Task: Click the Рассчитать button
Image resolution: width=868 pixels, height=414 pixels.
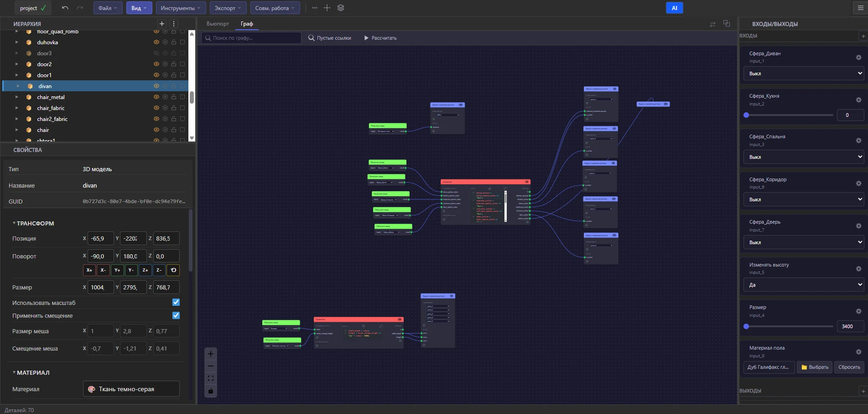Action: 380,38
